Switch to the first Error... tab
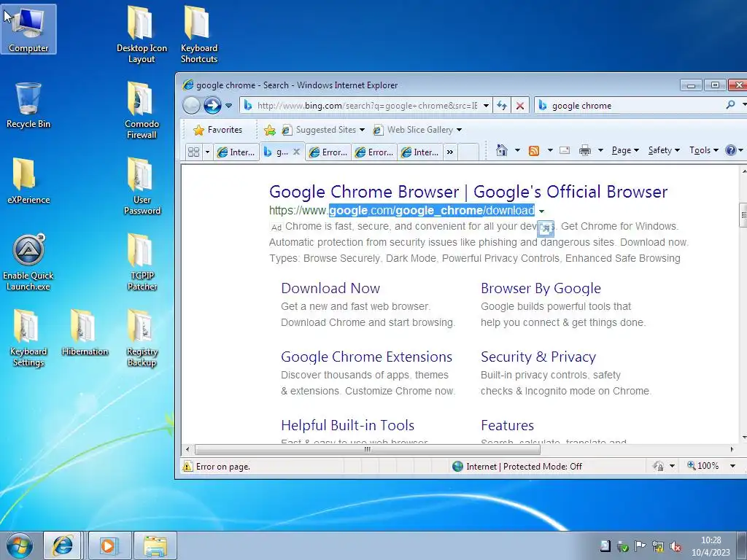The image size is (747, 560). point(328,152)
